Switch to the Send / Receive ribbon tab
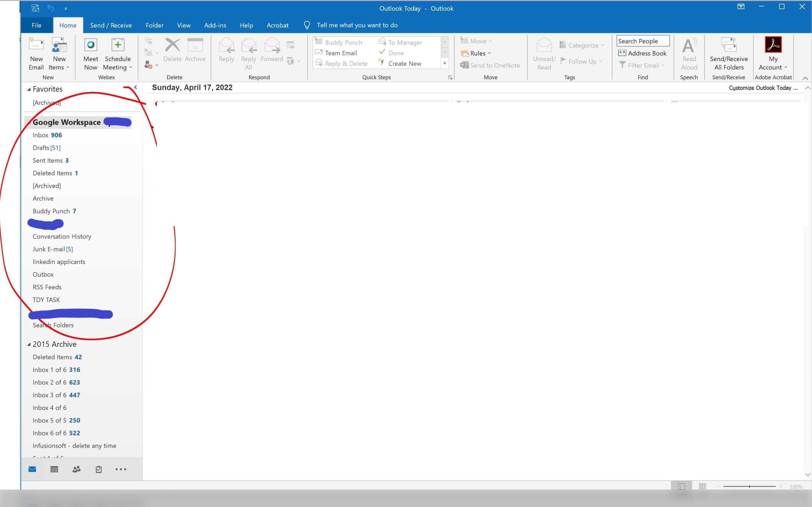 111,25
